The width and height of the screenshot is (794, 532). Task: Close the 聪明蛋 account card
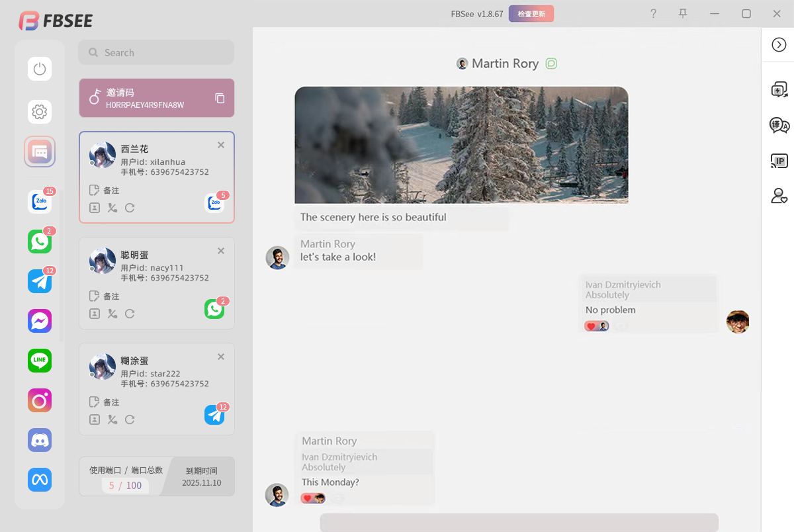click(221, 251)
